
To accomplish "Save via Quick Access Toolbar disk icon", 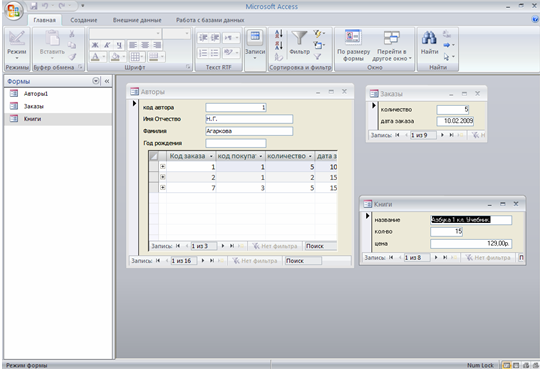I will click(x=33, y=6).
